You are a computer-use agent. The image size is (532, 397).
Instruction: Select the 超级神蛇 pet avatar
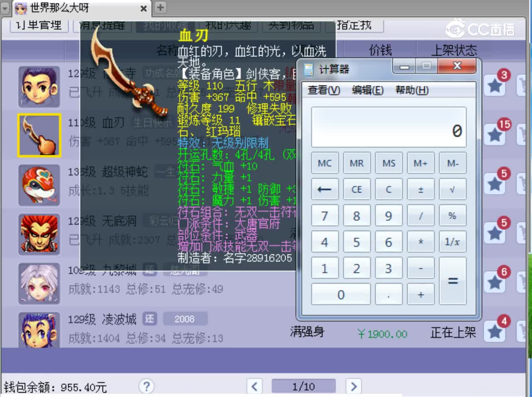tap(39, 185)
